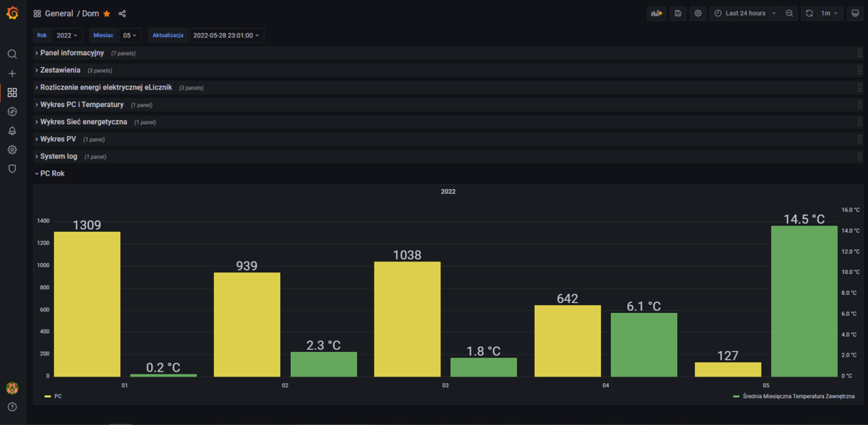868x425 pixels.
Task: Click the General folder breadcrumb link
Action: pos(59,14)
